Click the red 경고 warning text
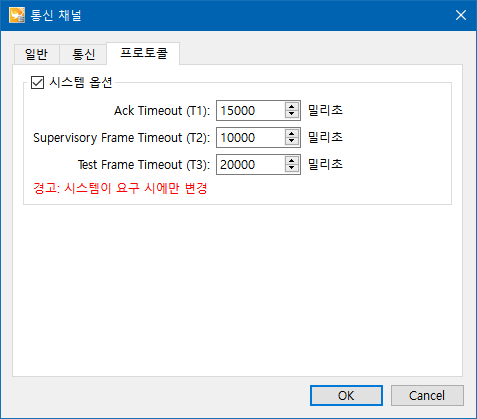477x419 pixels. click(x=120, y=188)
